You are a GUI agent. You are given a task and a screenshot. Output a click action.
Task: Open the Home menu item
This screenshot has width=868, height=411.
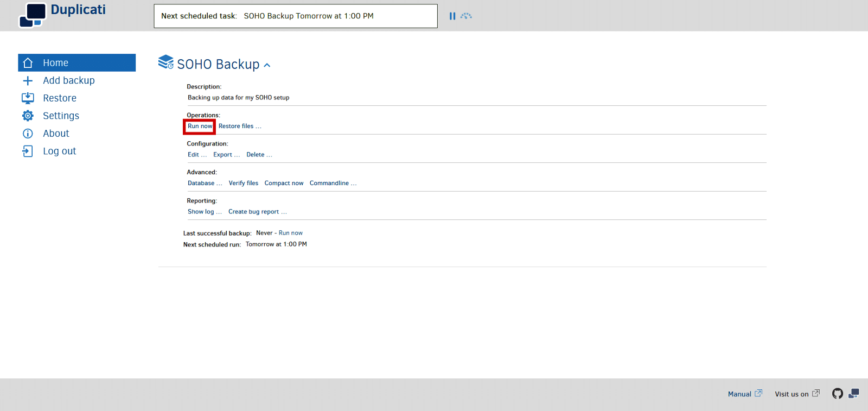[55, 63]
